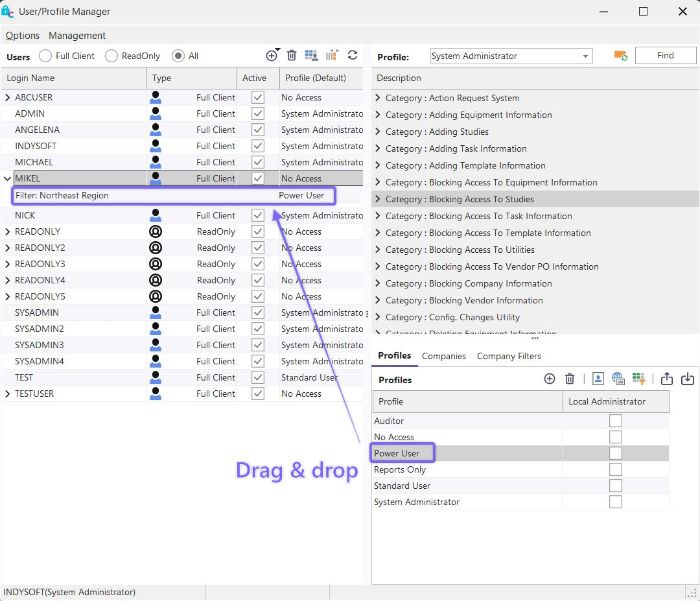Open the Profile dropdown list

585,56
